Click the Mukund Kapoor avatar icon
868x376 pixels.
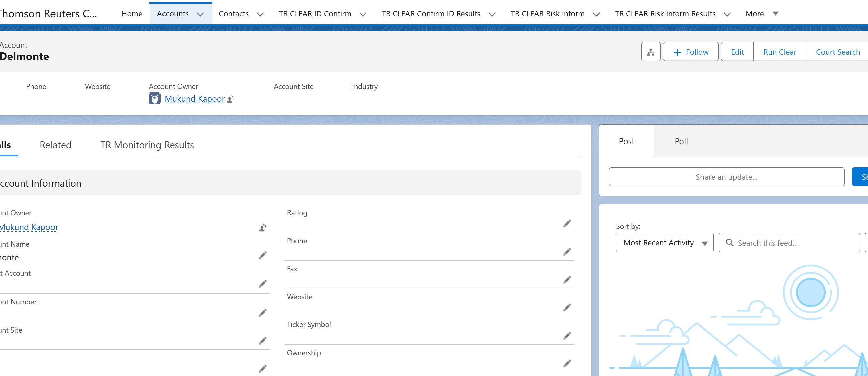click(x=155, y=98)
